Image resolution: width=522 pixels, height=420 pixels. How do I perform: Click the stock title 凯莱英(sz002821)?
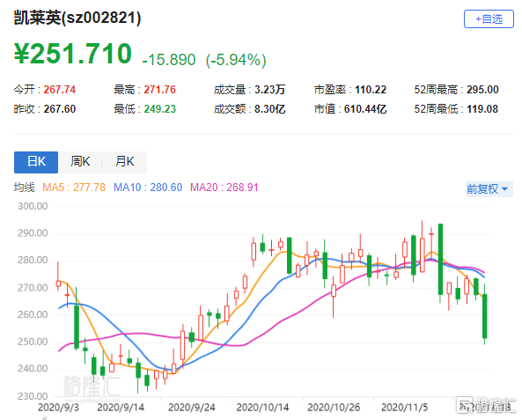(77, 18)
